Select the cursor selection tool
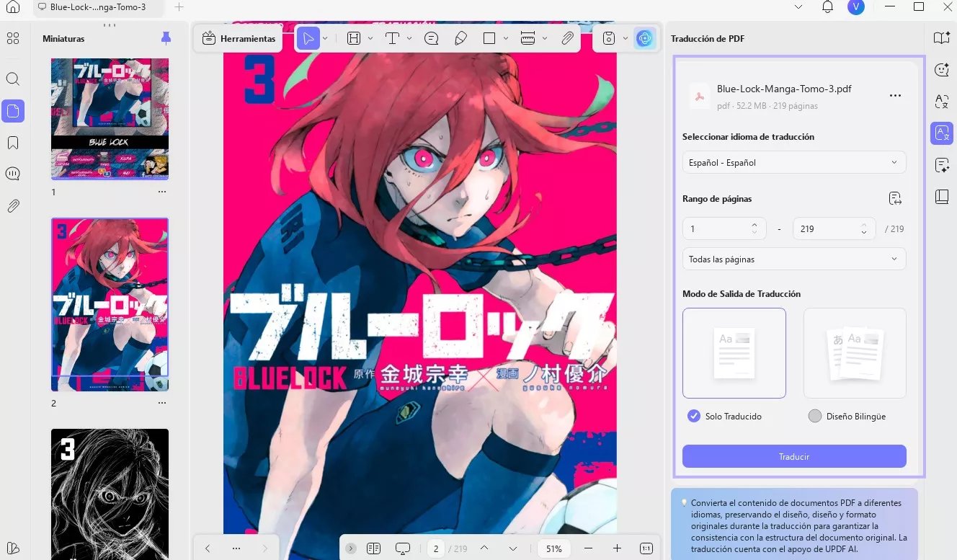The image size is (957, 560). point(308,38)
